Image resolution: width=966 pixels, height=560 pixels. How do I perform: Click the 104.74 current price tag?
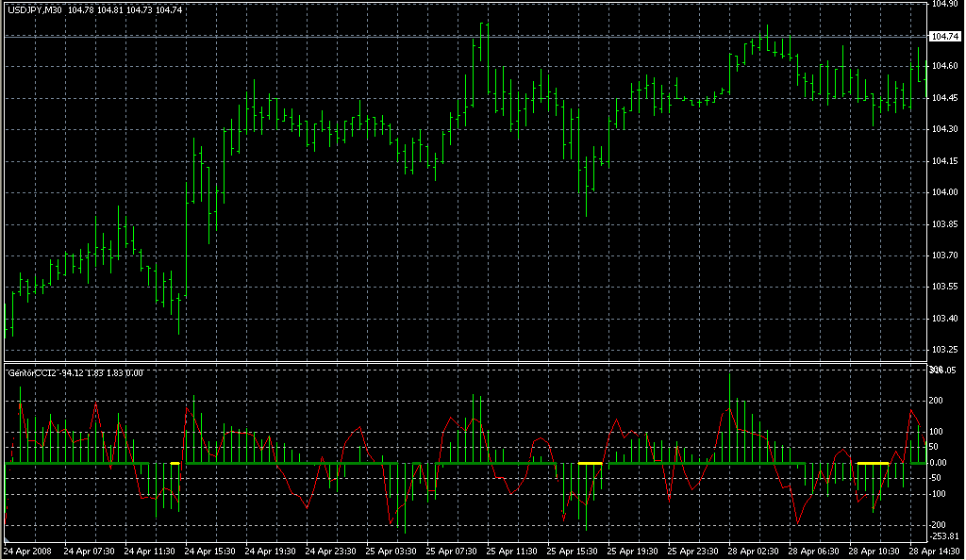[942, 36]
